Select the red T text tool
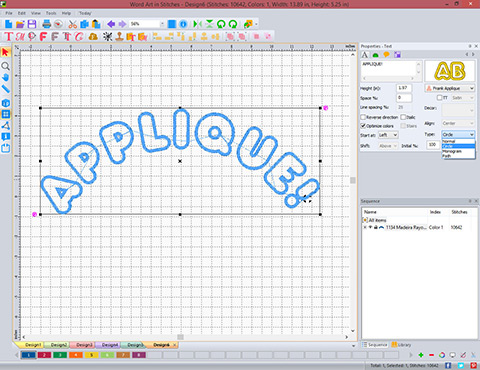The width and height of the screenshot is (480, 370). tap(8, 36)
